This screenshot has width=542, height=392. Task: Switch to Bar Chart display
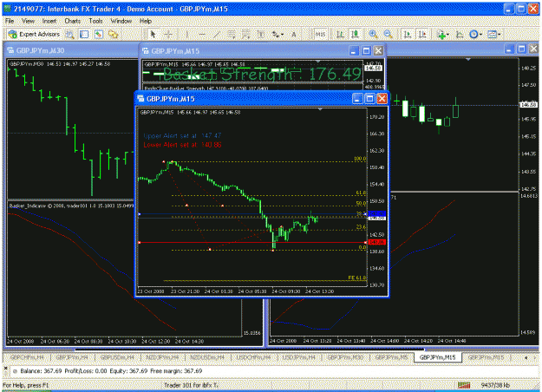tap(340, 34)
